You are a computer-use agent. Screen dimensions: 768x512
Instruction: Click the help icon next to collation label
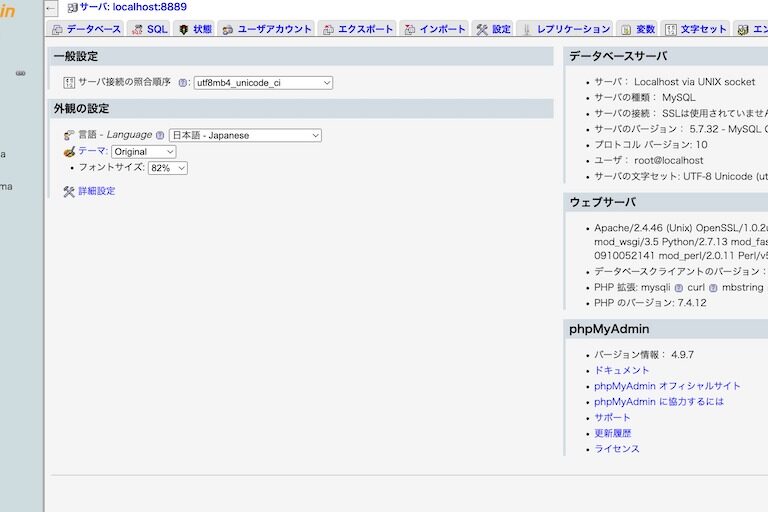pyautogui.click(x=182, y=83)
